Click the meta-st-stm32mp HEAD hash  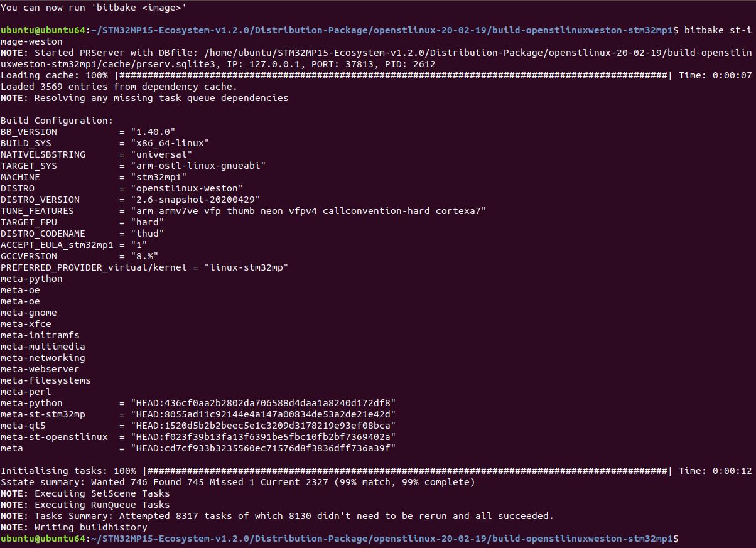click(x=263, y=414)
